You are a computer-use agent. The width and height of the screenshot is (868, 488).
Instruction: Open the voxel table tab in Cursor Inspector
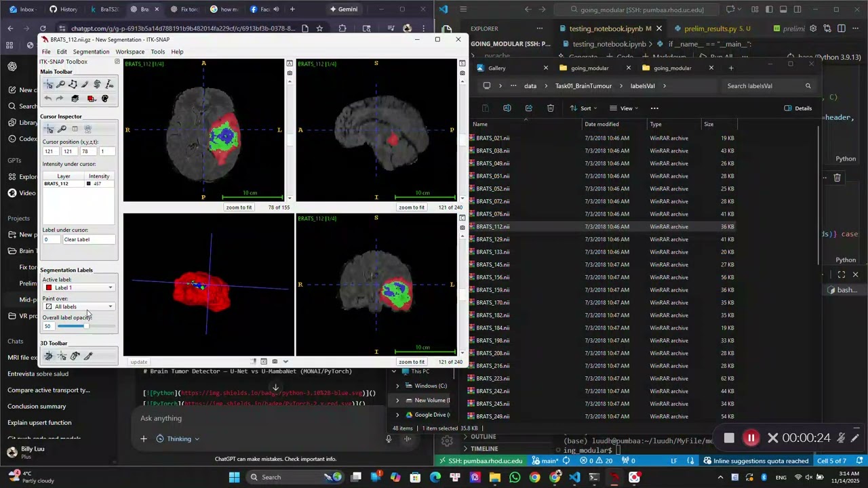click(75, 129)
